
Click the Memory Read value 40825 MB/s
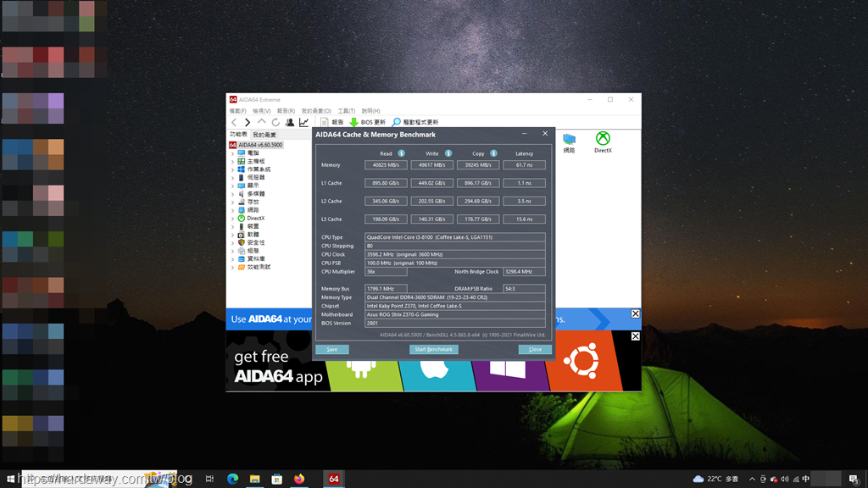[386, 165]
